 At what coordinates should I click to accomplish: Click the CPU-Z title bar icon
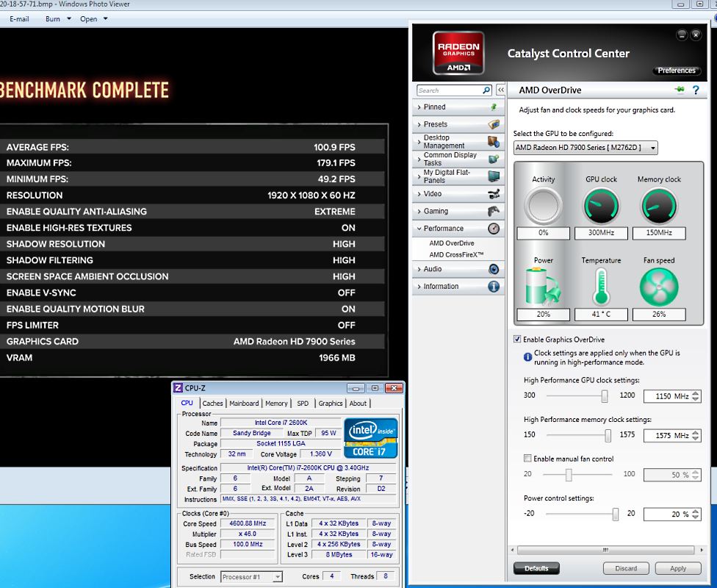tap(178, 388)
